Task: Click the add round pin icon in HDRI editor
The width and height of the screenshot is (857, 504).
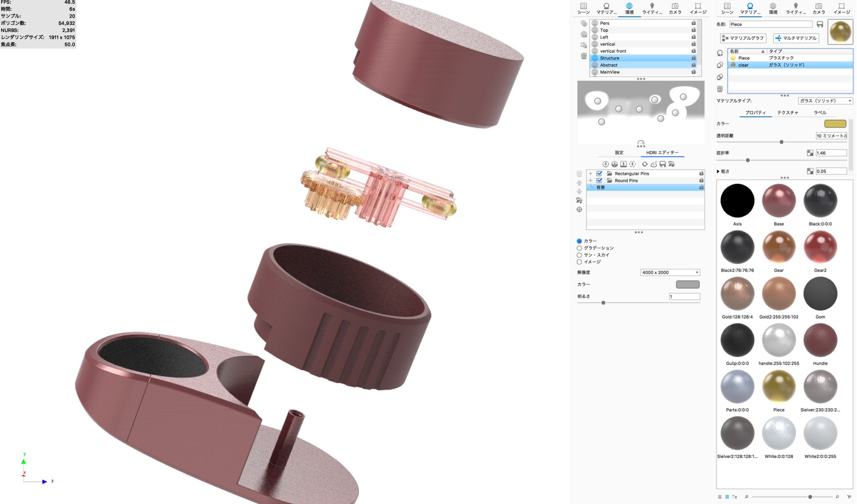Action: [x=605, y=164]
